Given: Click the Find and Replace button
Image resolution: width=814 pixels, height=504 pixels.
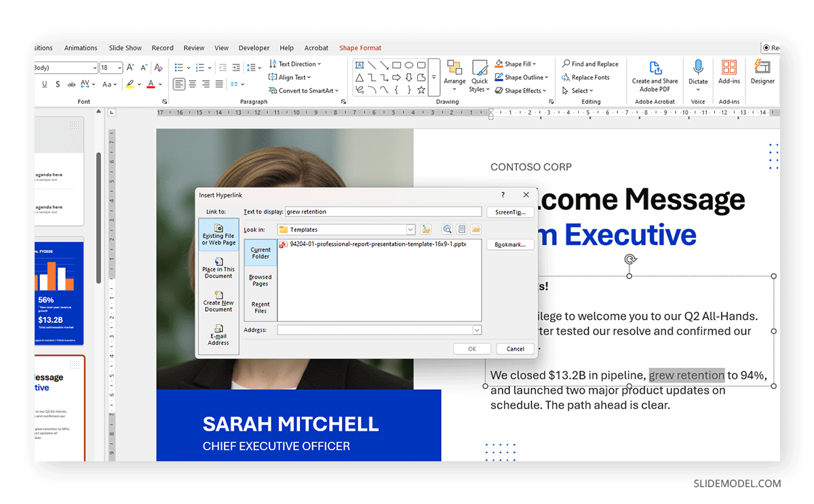Looking at the screenshot, I should click(x=590, y=64).
